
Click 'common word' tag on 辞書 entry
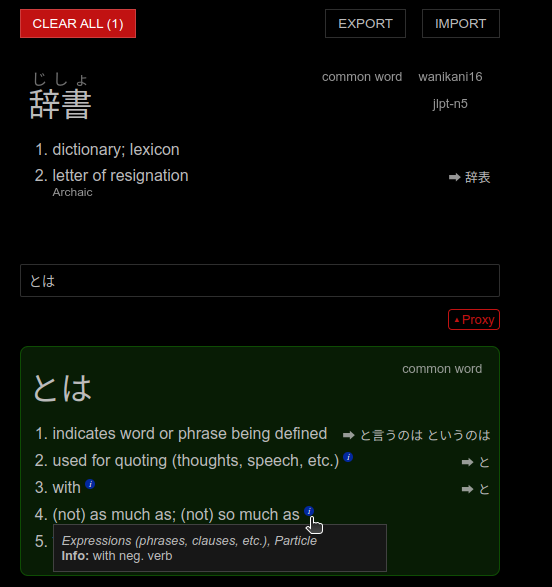tap(362, 77)
